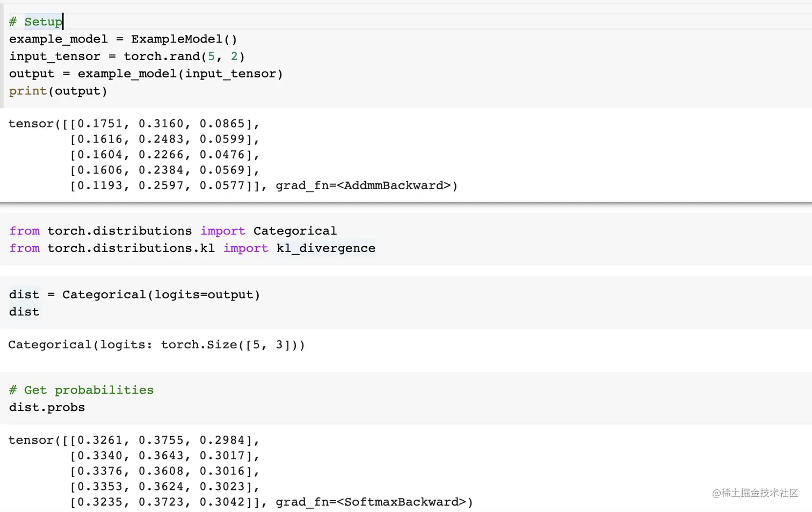Viewport: 812px width, 512px height.
Task: Click the 'kl_divergence' import line
Action: [x=192, y=248]
